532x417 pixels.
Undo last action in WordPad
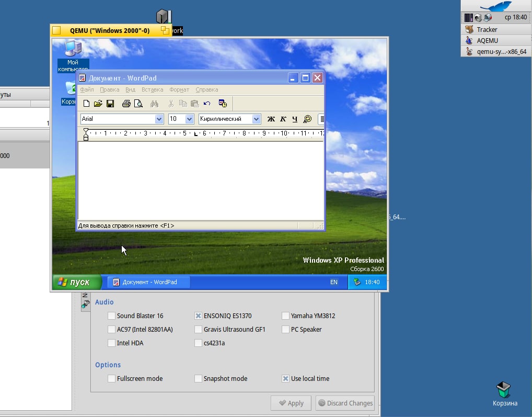pyautogui.click(x=207, y=104)
